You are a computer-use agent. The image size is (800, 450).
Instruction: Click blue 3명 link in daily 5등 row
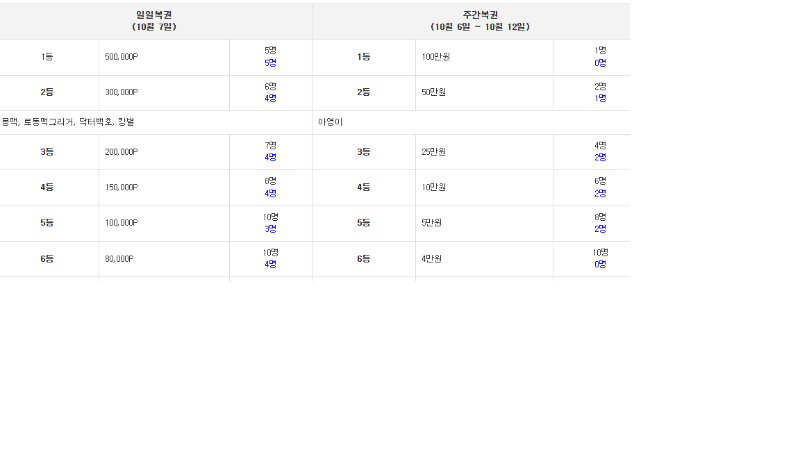point(270,229)
